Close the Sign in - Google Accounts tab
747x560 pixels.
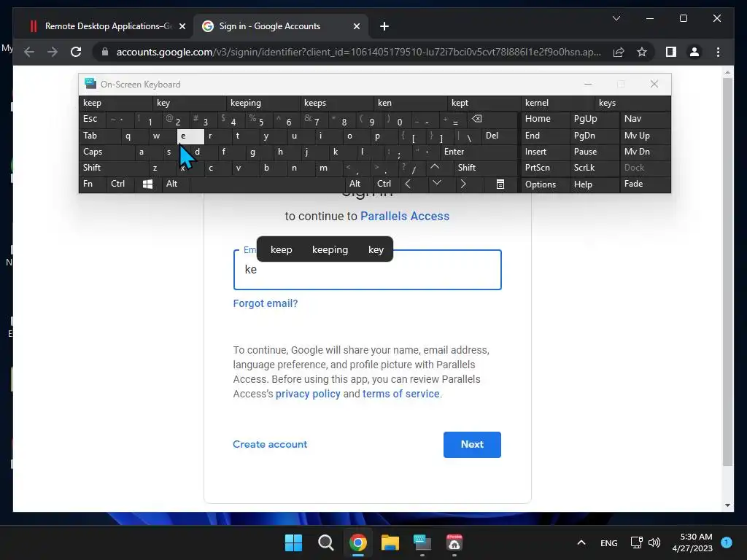356,26
